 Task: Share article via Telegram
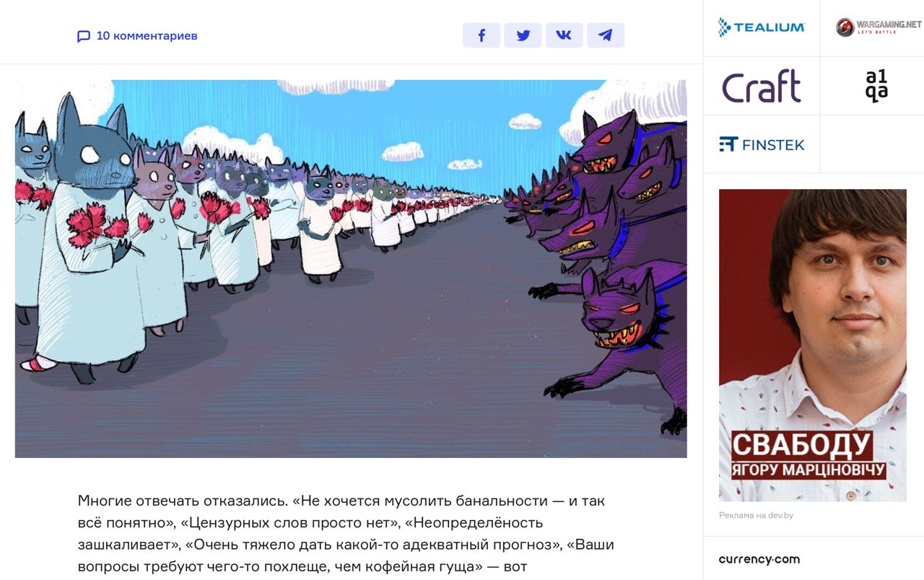pyautogui.click(x=606, y=35)
